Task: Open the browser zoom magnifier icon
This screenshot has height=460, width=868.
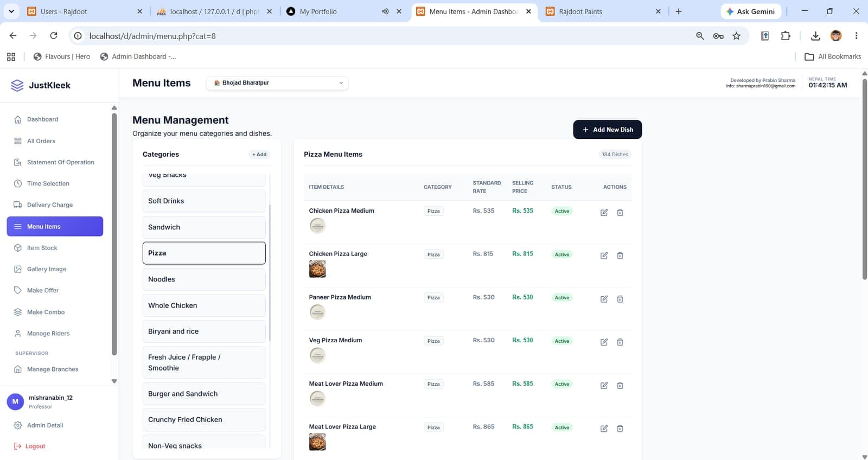Action: (x=700, y=36)
